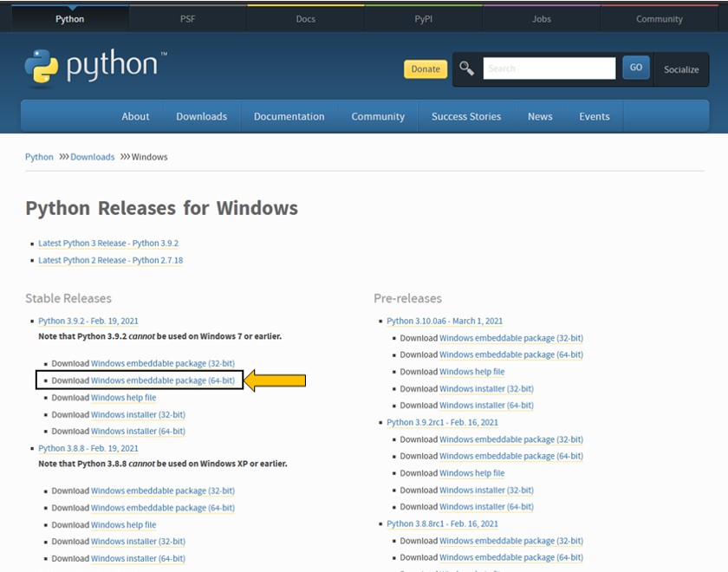Click the magnifying glass search icon
This screenshot has width=728, height=572.
tap(466, 68)
